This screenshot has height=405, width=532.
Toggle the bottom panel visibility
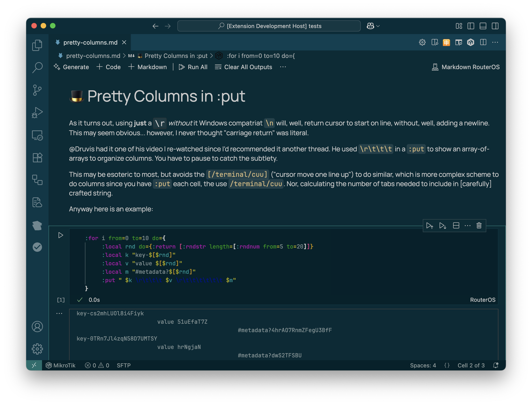[483, 26]
